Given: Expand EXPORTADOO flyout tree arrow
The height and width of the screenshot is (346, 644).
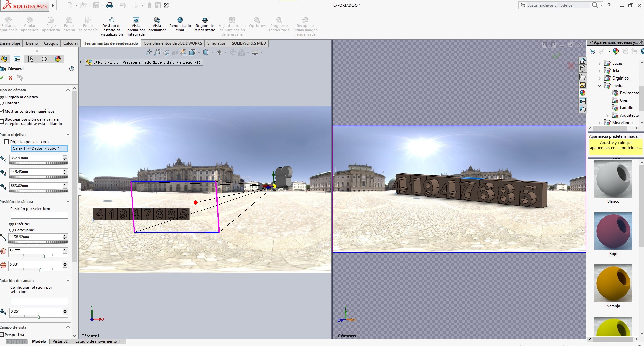Looking at the screenshot, I should [x=81, y=62].
